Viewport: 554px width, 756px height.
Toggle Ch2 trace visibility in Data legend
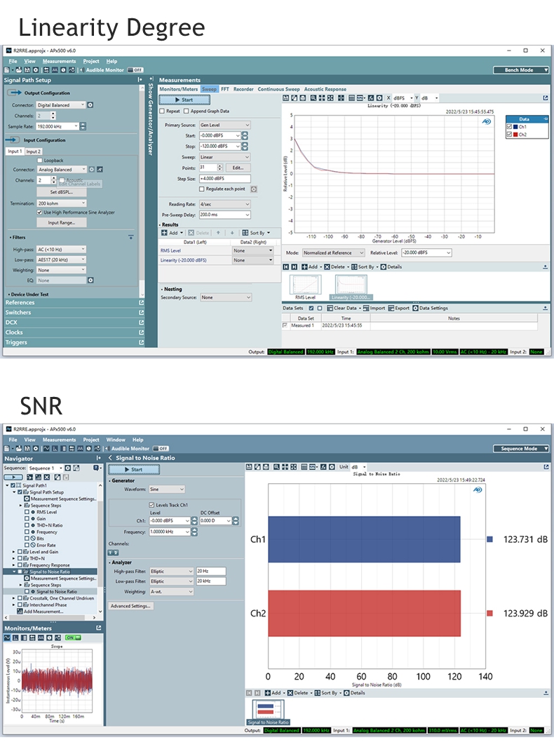point(510,134)
